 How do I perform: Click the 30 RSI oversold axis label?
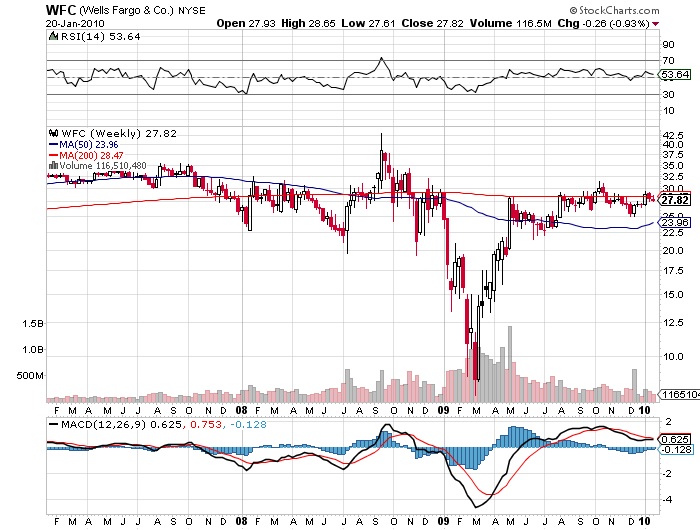[668, 95]
